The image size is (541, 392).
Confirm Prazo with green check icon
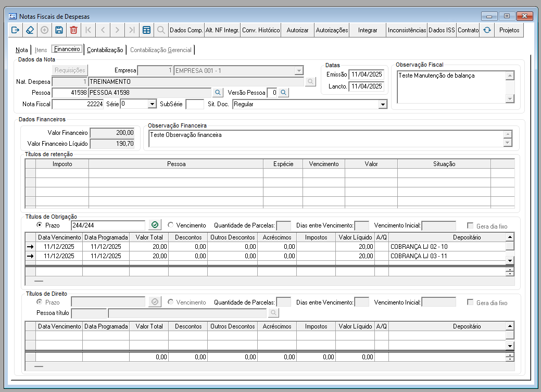(x=155, y=225)
